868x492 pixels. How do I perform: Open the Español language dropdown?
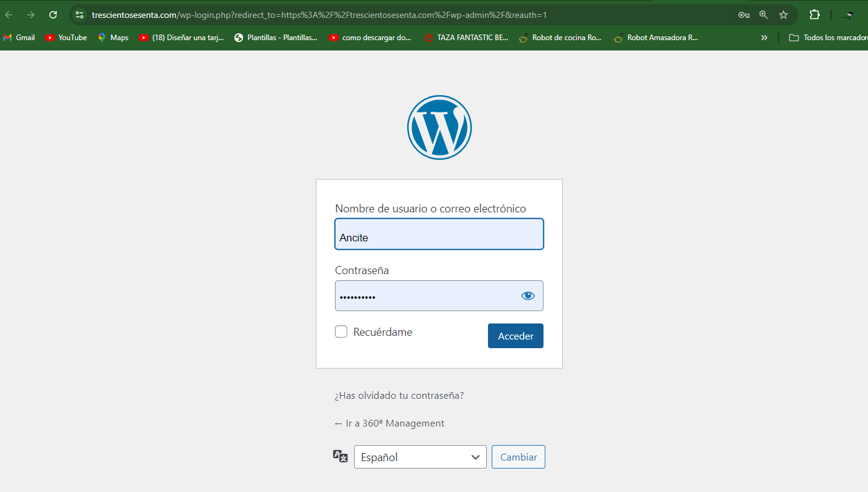point(420,457)
